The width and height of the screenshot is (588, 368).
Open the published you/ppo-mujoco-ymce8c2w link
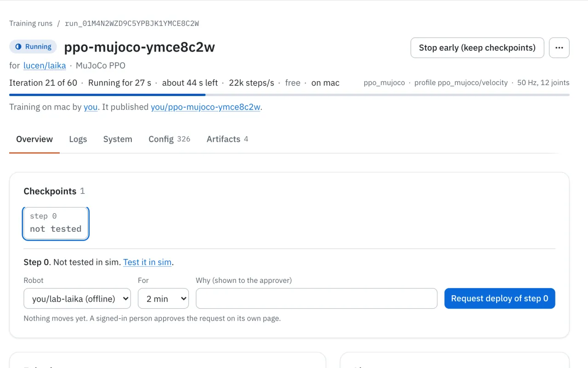(205, 107)
